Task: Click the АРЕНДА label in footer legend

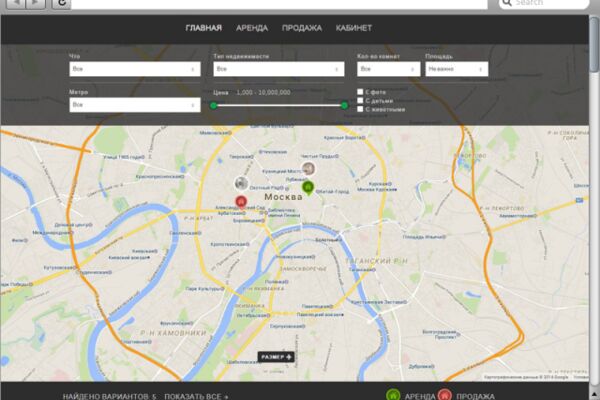Action: [420, 397]
